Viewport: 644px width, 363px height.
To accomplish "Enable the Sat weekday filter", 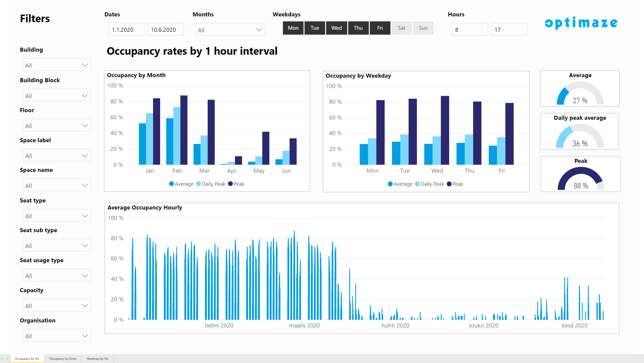I will click(x=401, y=28).
